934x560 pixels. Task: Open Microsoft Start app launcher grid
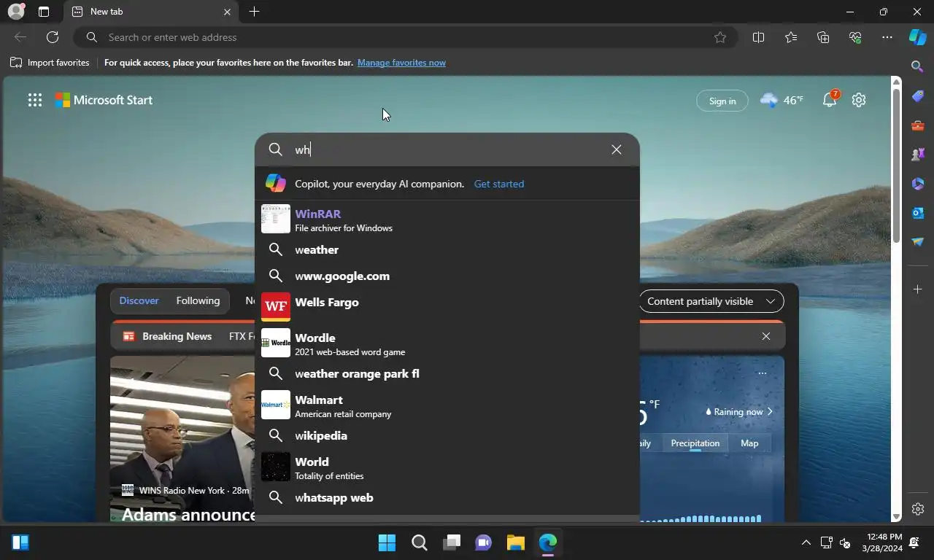click(35, 101)
